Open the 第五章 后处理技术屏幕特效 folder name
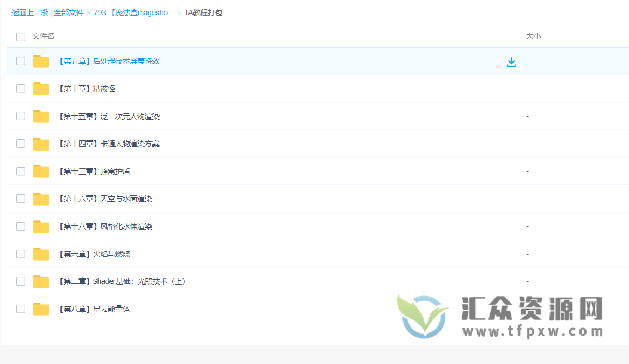629x364 pixels. (x=108, y=61)
